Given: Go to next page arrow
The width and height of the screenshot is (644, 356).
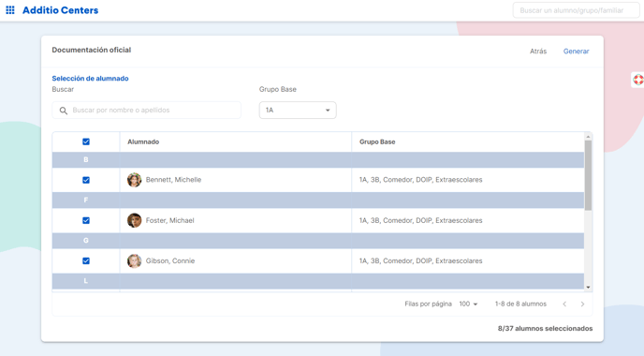Looking at the screenshot, I should 582,304.
